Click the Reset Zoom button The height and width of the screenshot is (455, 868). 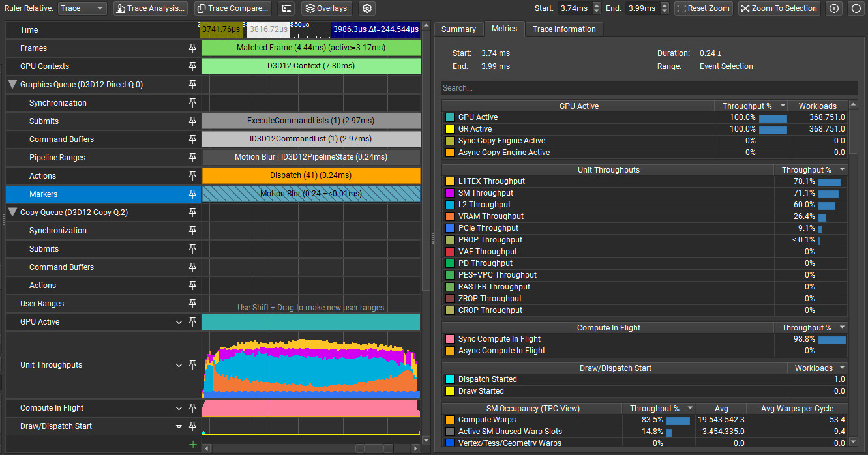coord(704,8)
